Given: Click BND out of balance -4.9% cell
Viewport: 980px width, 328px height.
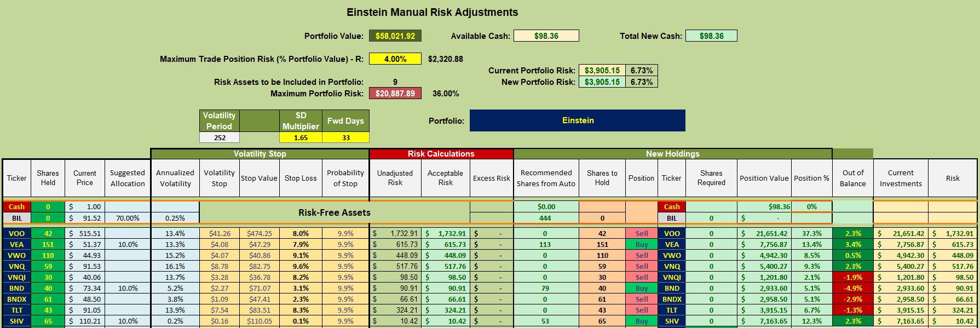Looking at the screenshot, I should tap(853, 288).
